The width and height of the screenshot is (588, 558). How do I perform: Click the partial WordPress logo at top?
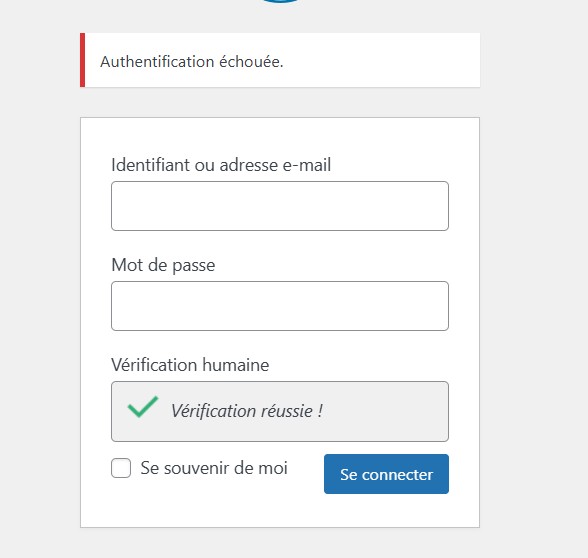click(280, 1)
